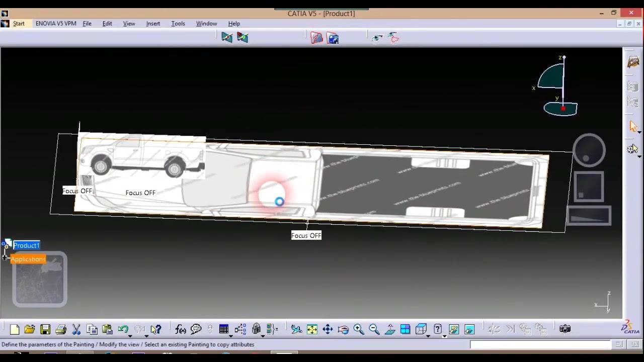Click the Print icon
The height and width of the screenshot is (362, 644).
click(61, 329)
